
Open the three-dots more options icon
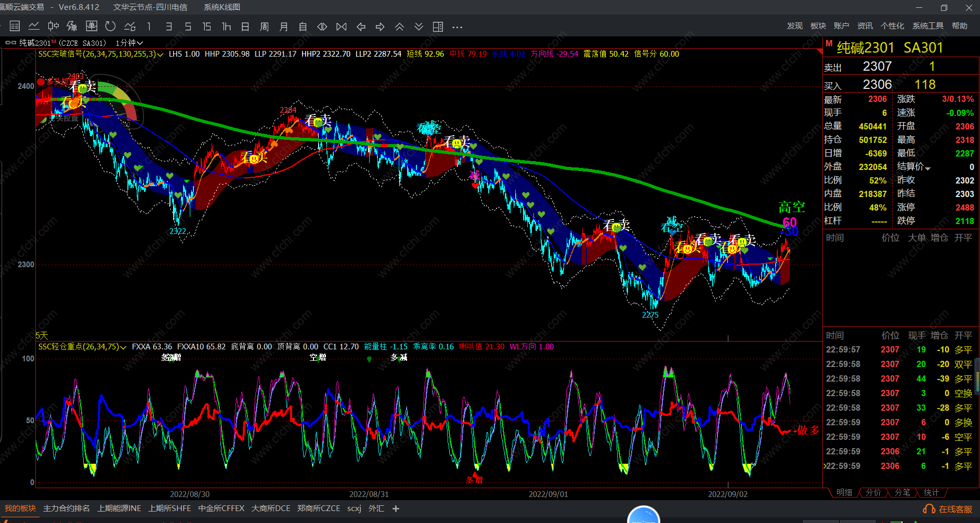tap(457, 27)
